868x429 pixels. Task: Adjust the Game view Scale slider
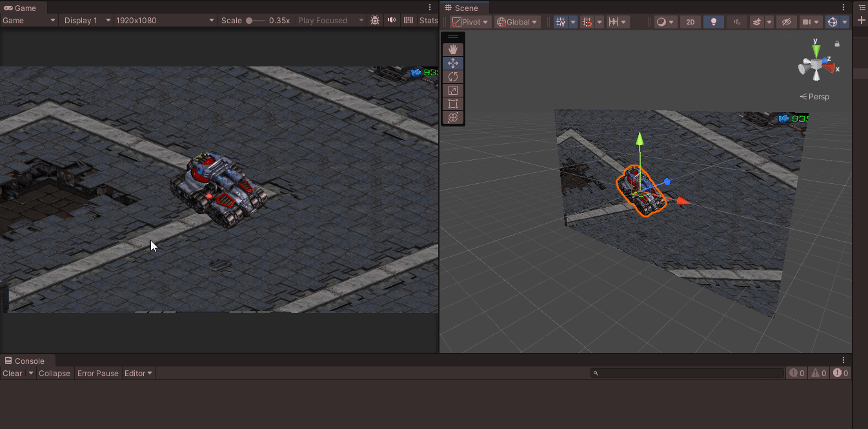tap(256, 21)
